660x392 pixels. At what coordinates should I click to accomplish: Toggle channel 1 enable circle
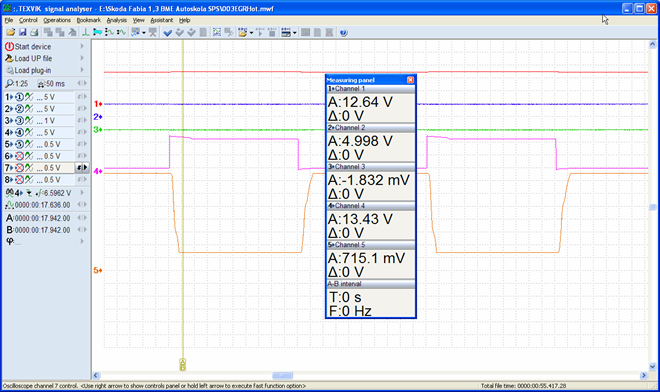tap(19, 97)
